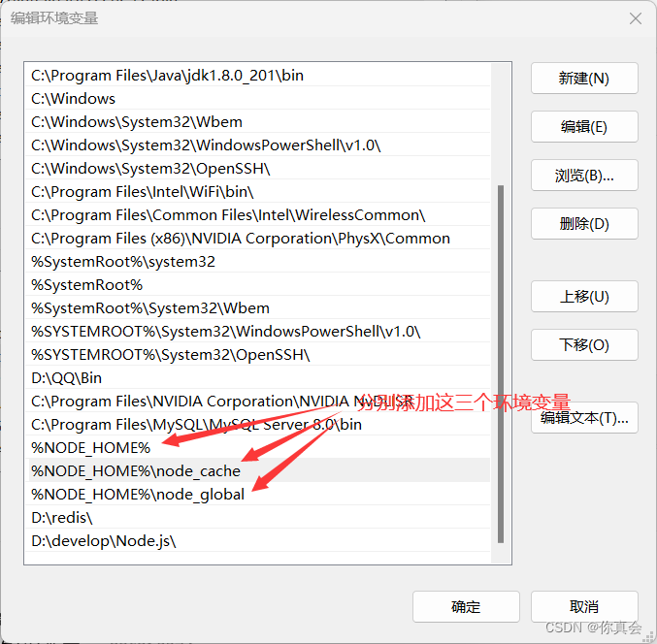
Task: Click the 新建(N) button
Action: pyautogui.click(x=584, y=79)
